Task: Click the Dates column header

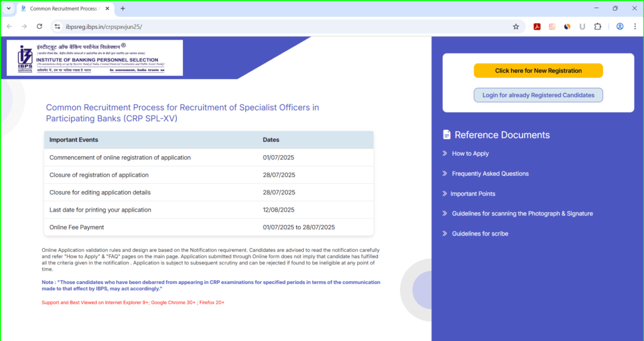Action: click(271, 140)
